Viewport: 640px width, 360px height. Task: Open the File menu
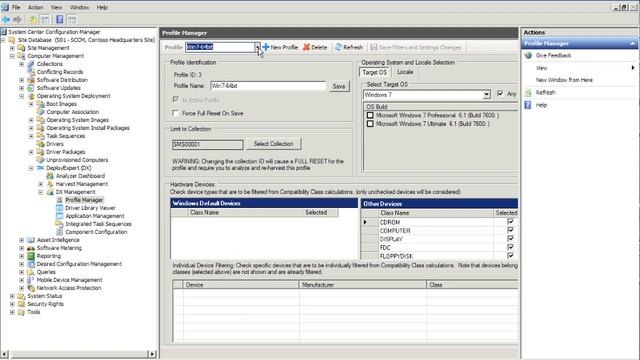[16, 7]
